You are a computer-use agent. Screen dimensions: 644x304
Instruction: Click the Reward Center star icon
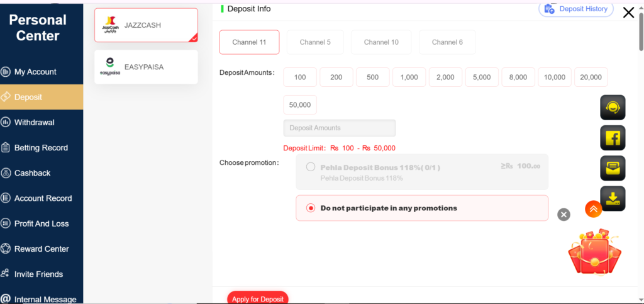[6, 249]
